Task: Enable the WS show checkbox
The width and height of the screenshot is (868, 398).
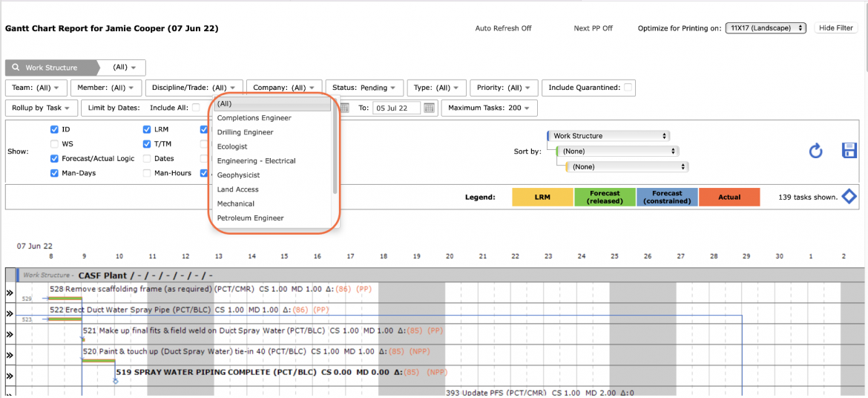Action: (54, 143)
